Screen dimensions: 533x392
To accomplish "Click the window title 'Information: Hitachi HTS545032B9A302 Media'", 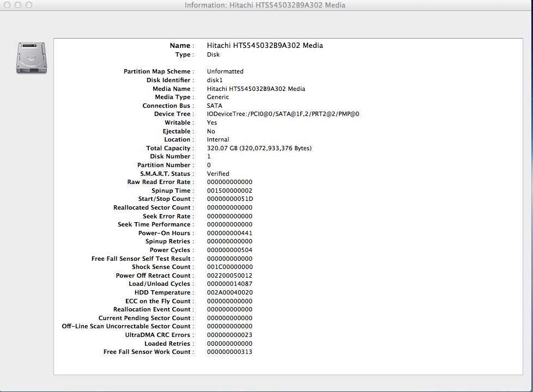I will point(265,5).
